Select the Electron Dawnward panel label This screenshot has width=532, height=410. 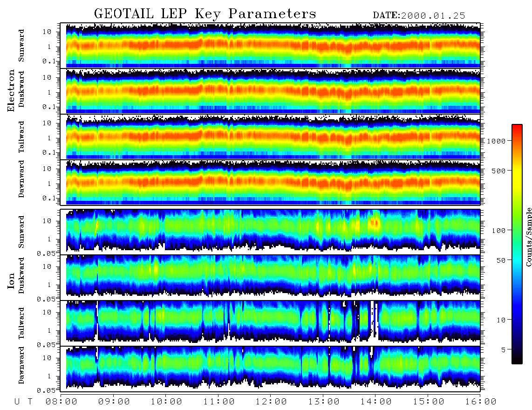(21, 179)
